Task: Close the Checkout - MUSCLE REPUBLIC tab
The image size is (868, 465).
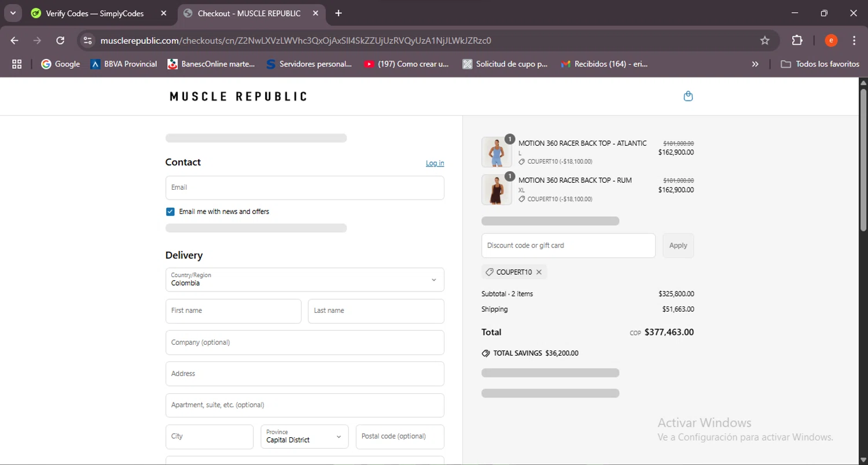Action: click(x=315, y=13)
